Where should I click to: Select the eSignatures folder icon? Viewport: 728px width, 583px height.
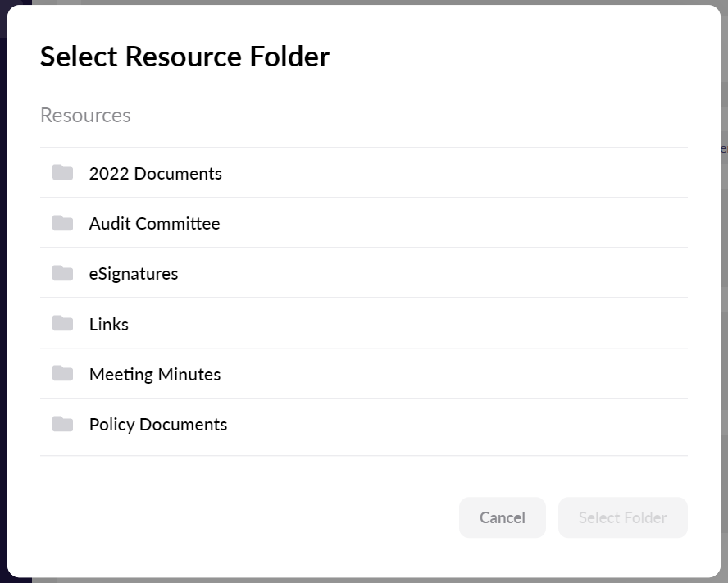[x=63, y=273]
